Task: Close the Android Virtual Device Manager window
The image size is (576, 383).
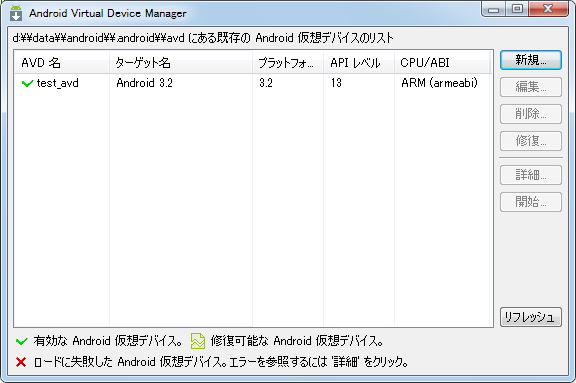Action: (x=548, y=9)
